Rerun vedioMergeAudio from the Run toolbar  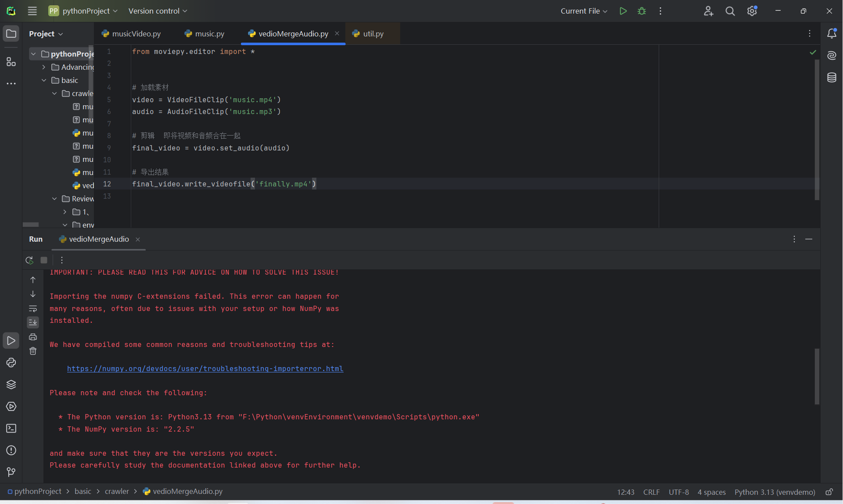point(29,260)
